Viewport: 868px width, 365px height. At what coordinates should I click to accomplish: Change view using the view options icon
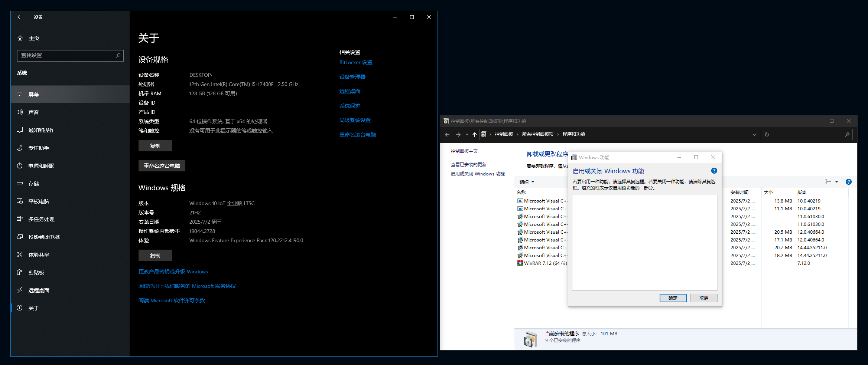click(x=828, y=182)
